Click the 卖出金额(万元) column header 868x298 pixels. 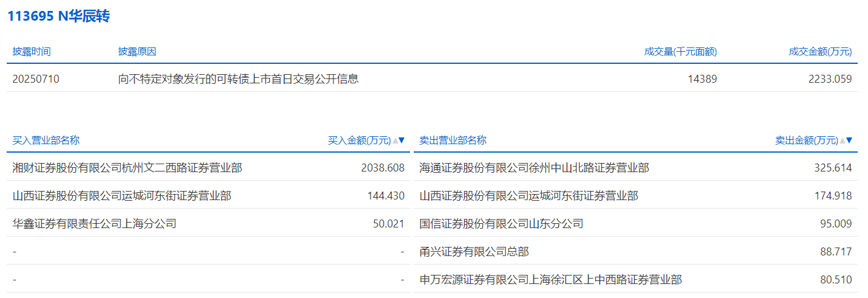[x=807, y=140]
